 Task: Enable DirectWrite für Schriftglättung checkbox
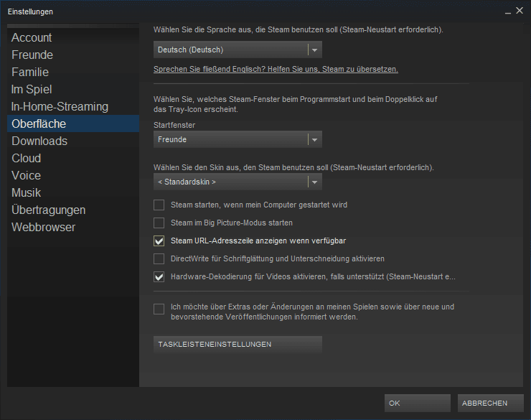pyautogui.click(x=159, y=258)
